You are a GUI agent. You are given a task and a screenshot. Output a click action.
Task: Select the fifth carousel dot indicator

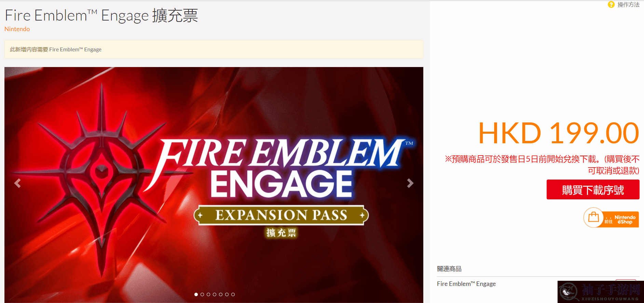point(221,294)
